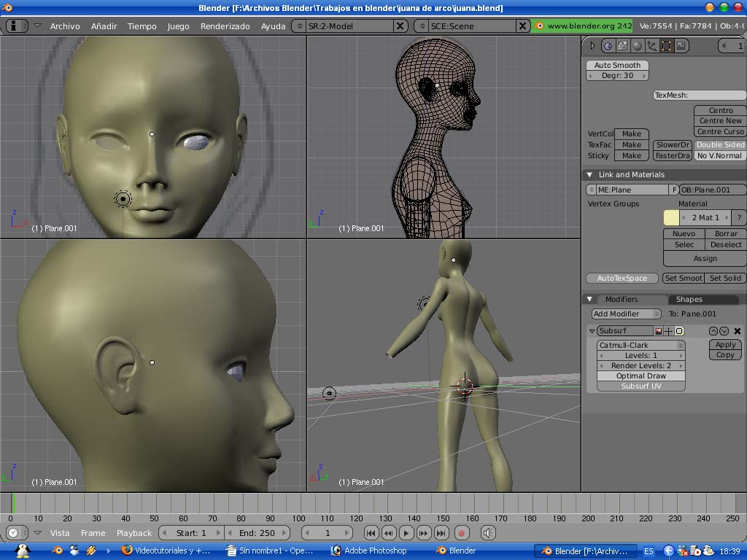Click the timeline play button

point(406,533)
